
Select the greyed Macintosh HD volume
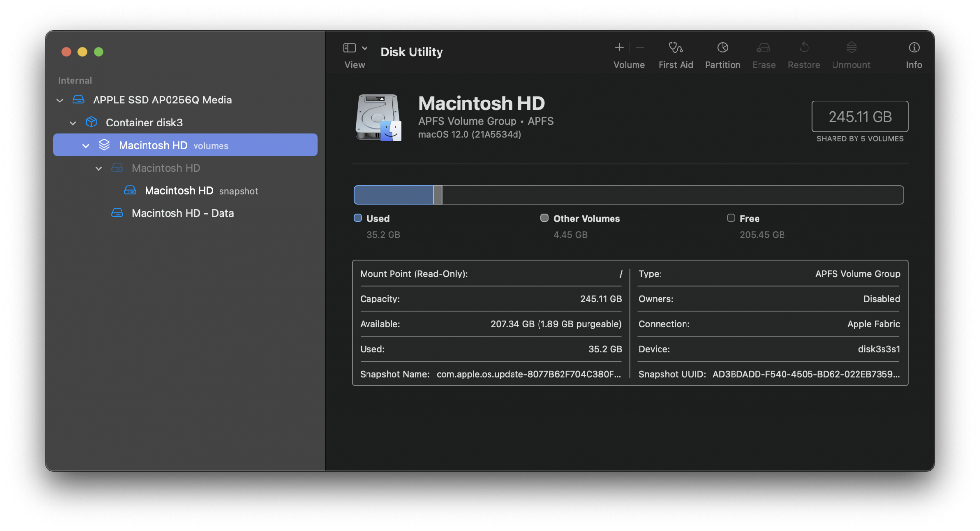166,168
